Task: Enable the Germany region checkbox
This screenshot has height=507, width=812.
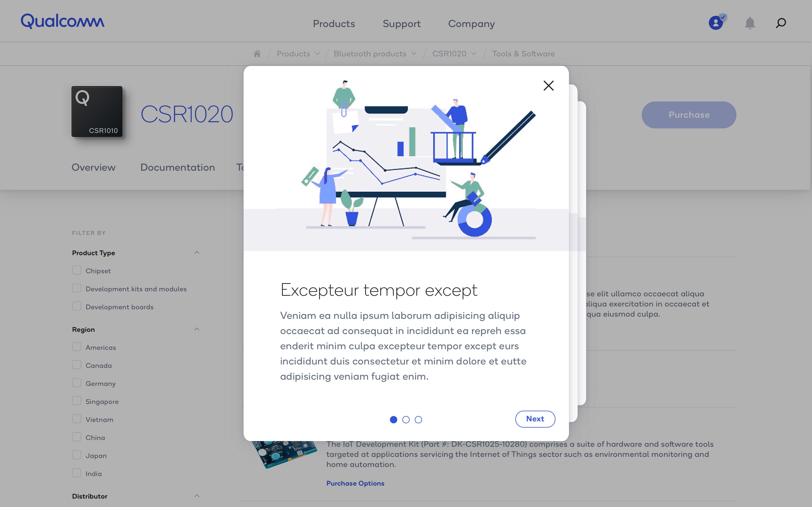Action: click(x=76, y=383)
